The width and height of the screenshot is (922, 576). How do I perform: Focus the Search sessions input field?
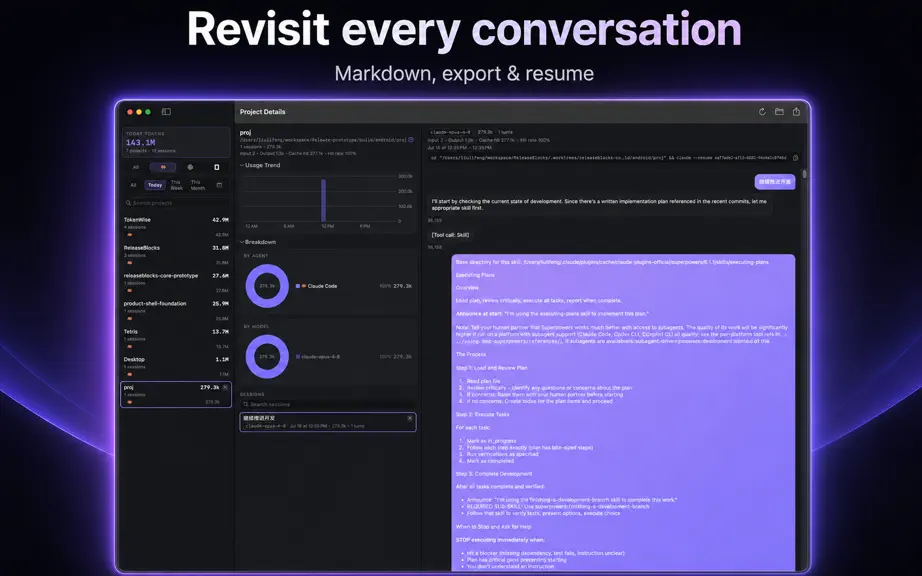(328, 404)
